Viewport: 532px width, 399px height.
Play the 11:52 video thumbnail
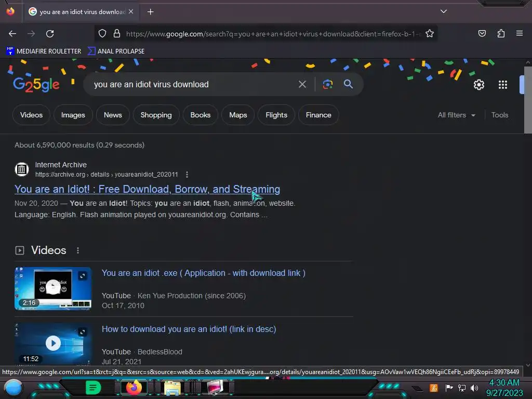[53, 344]
